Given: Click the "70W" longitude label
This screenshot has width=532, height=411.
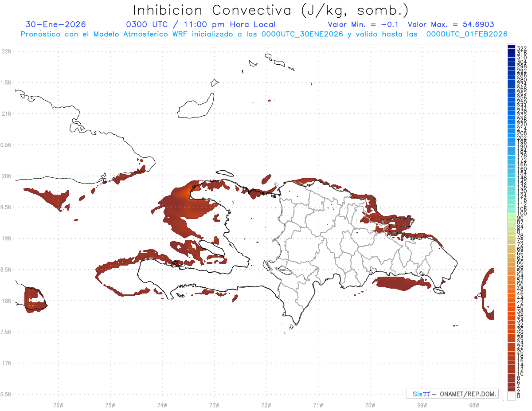Looking at the screenshot, I should pyautogui.click(x=370, y=405).
